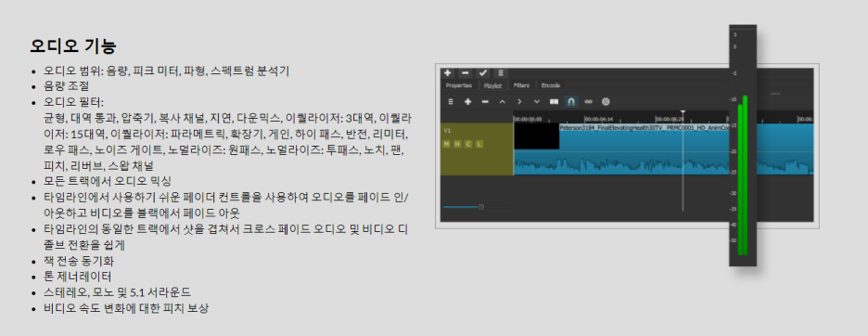Switch to the Properties tab
Viewport: 868px width, 336px height.
coord(459,85)
